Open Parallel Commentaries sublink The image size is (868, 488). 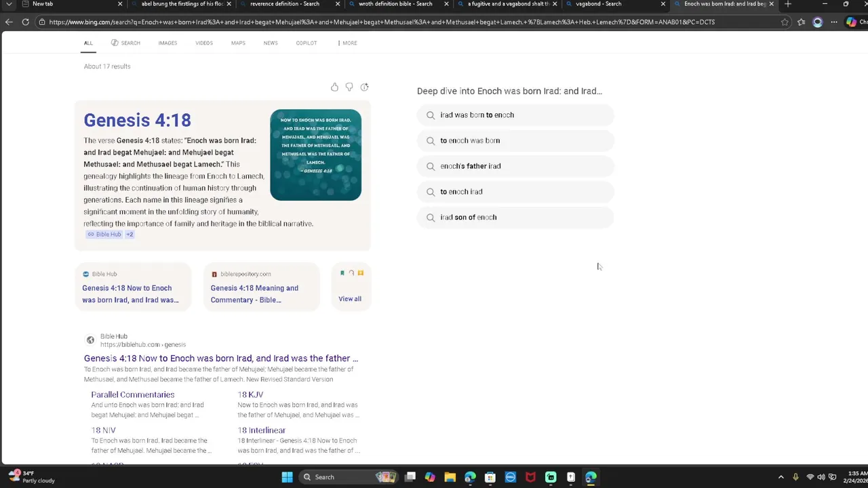(133, 394)
